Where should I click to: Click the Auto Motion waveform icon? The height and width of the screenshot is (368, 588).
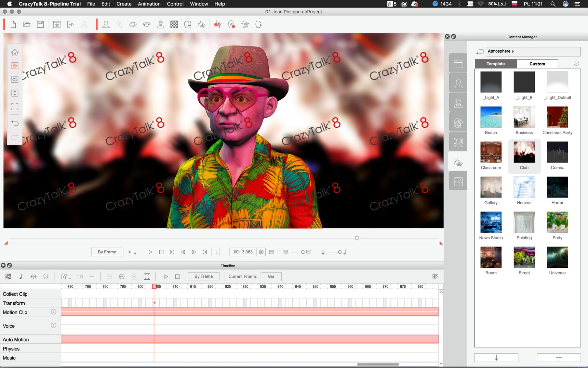[245, 24]
